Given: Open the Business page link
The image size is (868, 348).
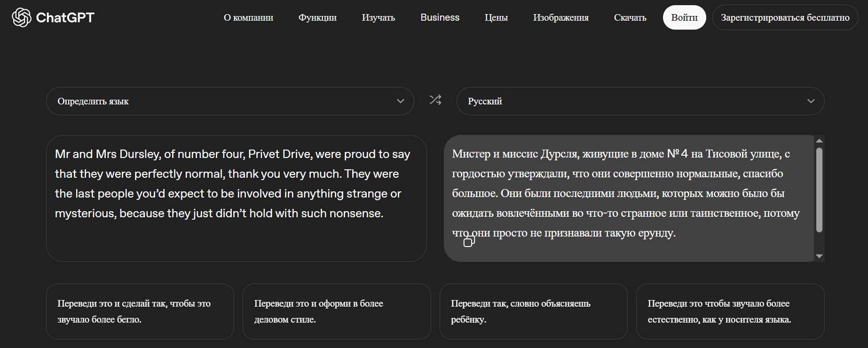Looking at the screenshot, I should [x=440, y=18].
